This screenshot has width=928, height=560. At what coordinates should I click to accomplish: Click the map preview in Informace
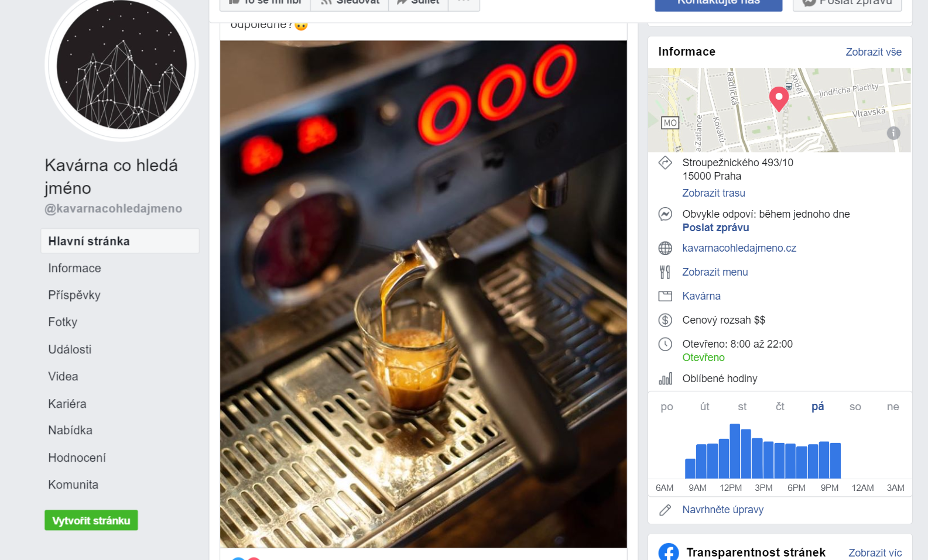pos(779,110)
